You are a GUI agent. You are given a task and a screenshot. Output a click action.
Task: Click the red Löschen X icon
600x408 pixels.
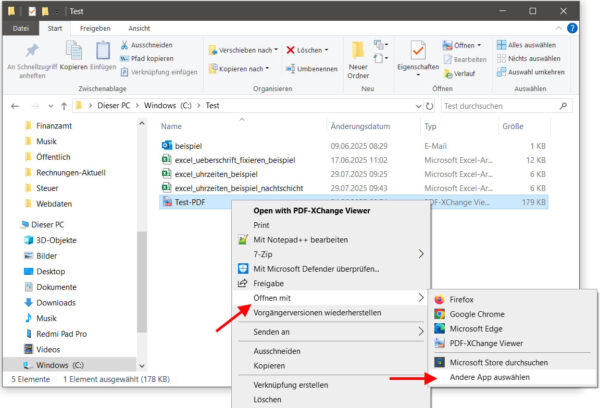coord(290,50)
